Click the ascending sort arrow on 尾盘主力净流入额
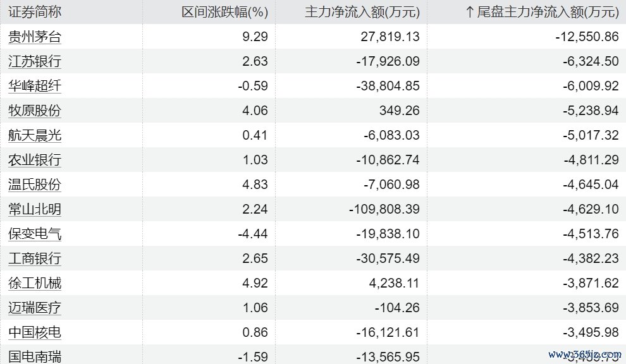The width and height of the screenshot is (626, 364). coord(469,11)
